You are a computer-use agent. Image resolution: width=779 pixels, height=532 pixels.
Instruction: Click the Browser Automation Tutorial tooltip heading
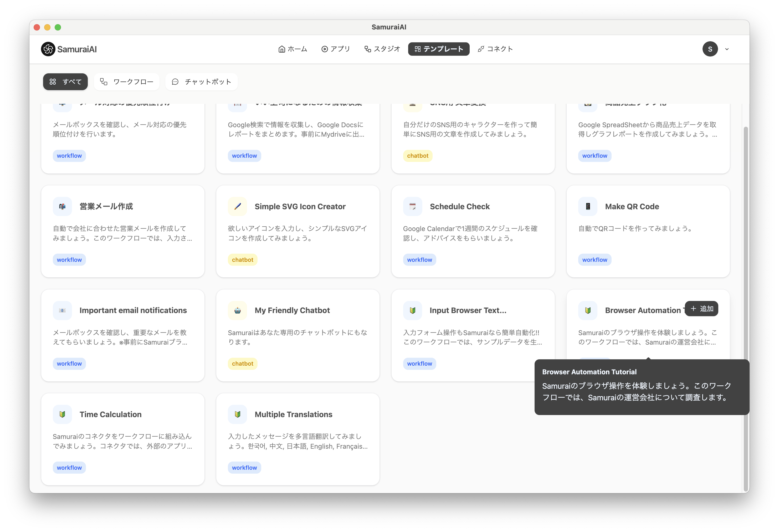pyautogui.click(x=589, y=372)
